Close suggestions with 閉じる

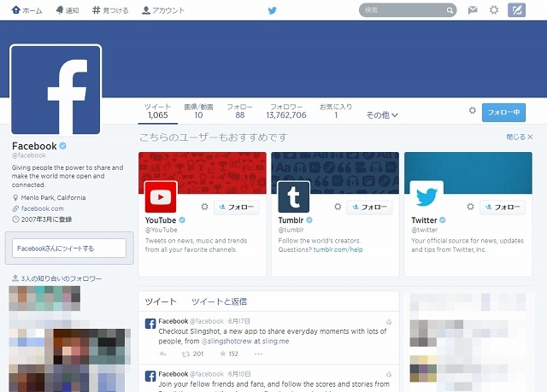click(x=519, y=137)
